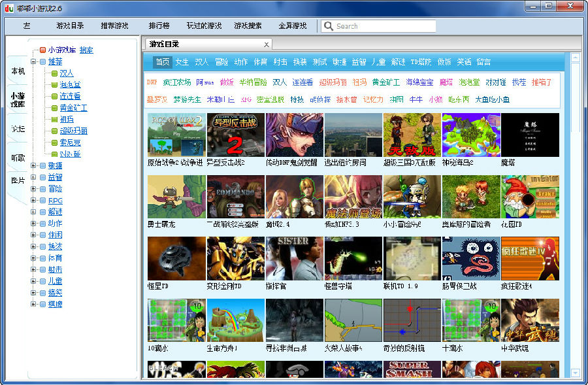Collapse the 推荐 tree node
Image resolution: width=588 pixels, height=385 pixels.
coord(33,61)
